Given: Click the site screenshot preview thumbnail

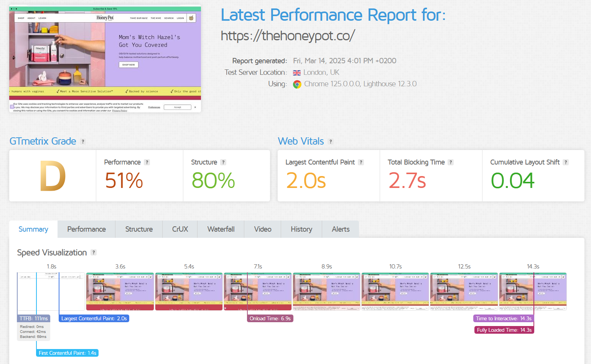Looking at the screenshot, I should 105,59.
